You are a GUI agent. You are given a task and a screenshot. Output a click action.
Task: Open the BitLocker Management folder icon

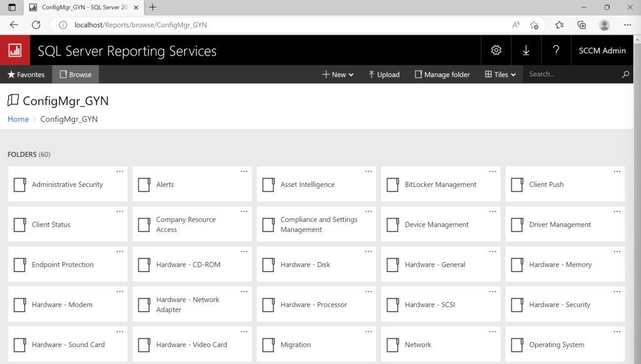pyautogui.click(x=392, y=185)
